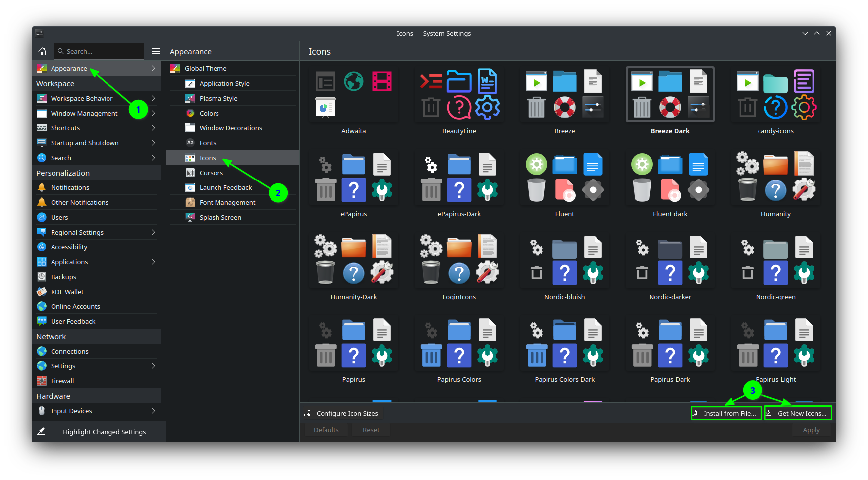The height and width of the screenshot is (480, 868).
Task: Click the KDE Wallet icon
Action: 42,292
